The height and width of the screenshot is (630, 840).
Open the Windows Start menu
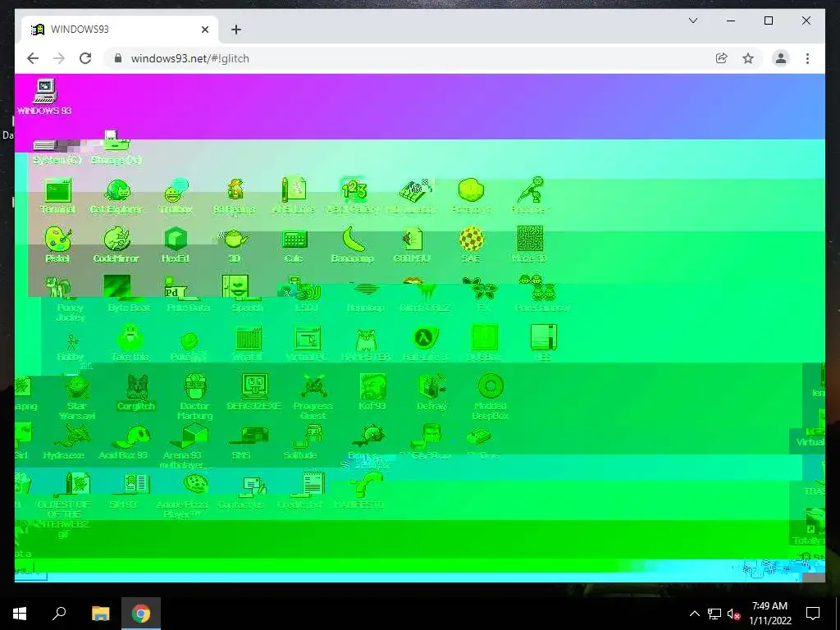pos(20,614)
